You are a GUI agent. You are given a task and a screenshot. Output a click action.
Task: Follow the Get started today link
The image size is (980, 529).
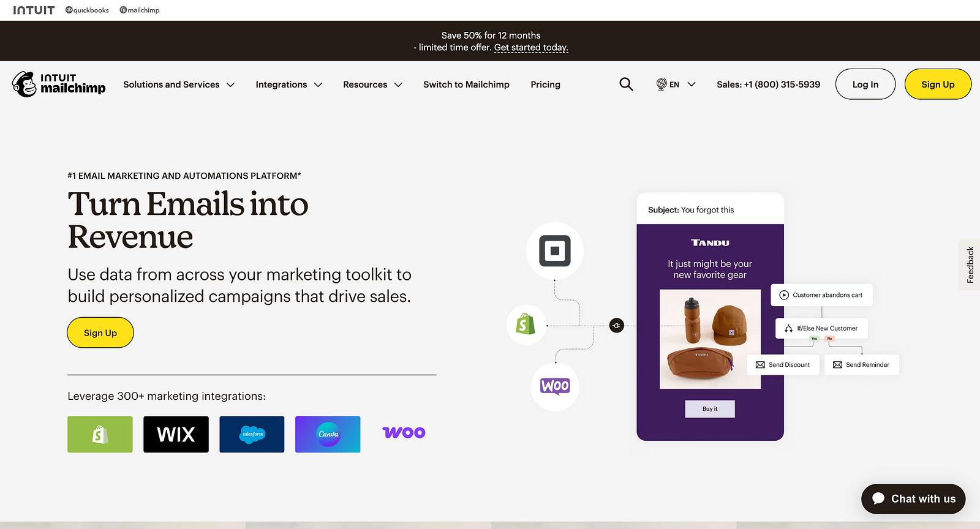531,47
